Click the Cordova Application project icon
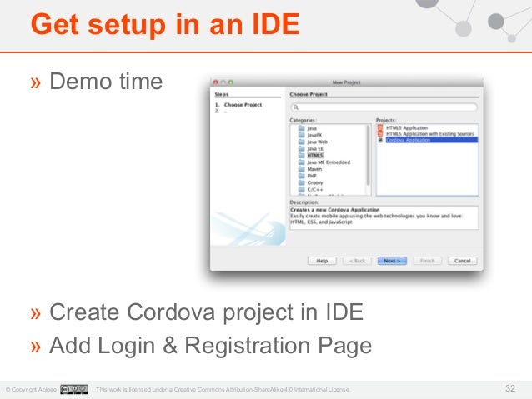Image resolution: width=532 pixels, height=399 pixels. [380, 140]
